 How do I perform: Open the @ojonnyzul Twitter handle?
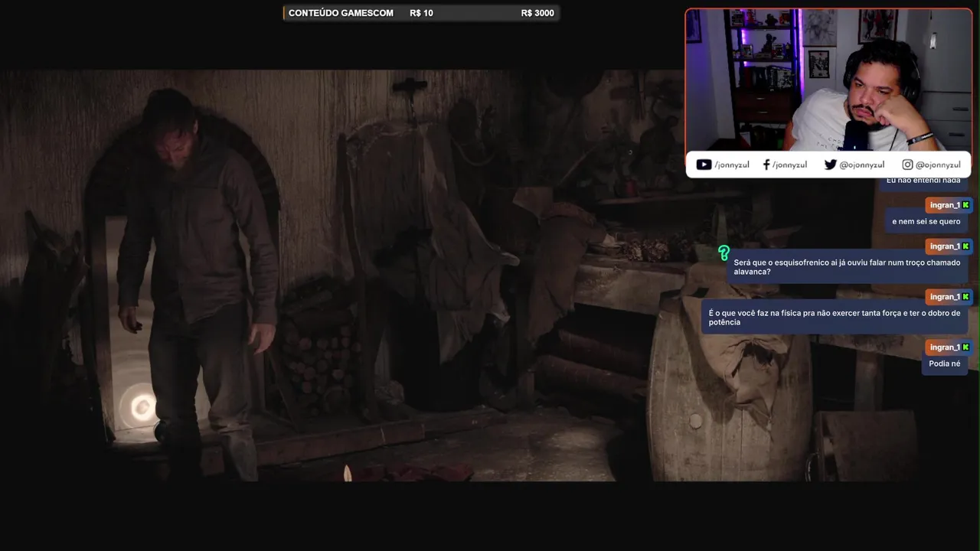[x=861, y=165]
